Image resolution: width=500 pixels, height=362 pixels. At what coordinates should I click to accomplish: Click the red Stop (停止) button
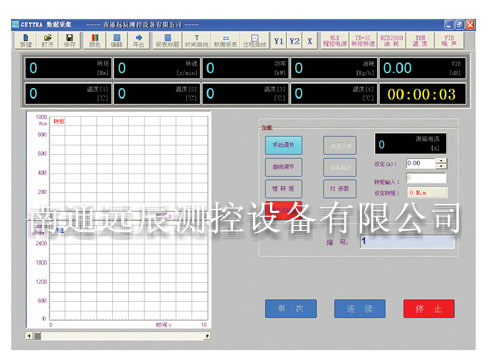[429, 309]
